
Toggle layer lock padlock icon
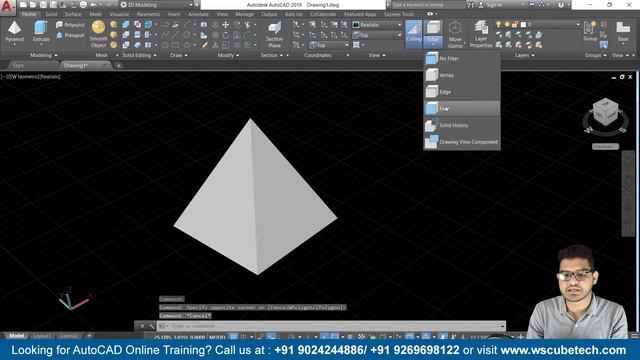(515, 24)
